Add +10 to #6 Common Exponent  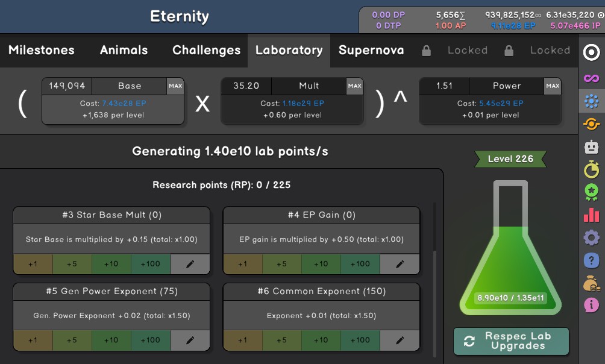pyautogui.click(x=321, y=340)
